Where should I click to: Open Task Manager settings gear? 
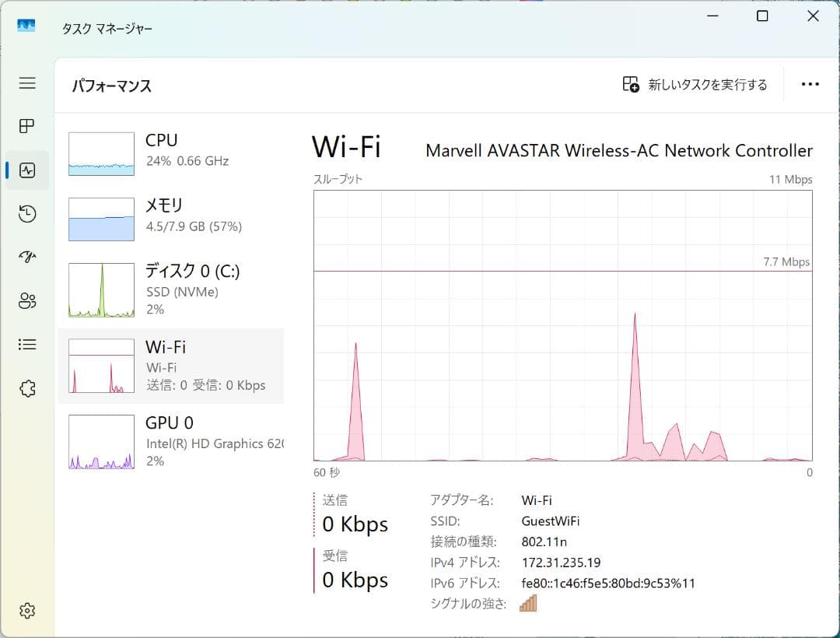[27, 611]
